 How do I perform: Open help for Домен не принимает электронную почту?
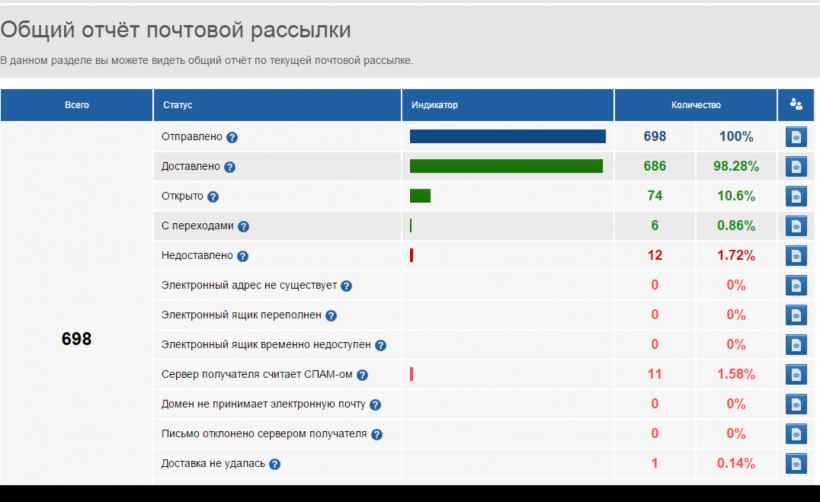[375, 405]
